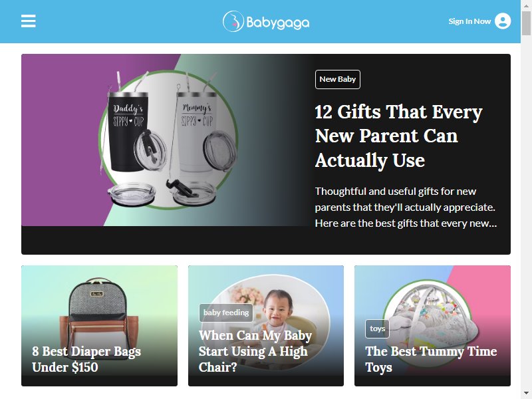Open the 12 Gifts That Every New Parent headline
The width and height of the screenshot is (532, 399).
[398, 136]
